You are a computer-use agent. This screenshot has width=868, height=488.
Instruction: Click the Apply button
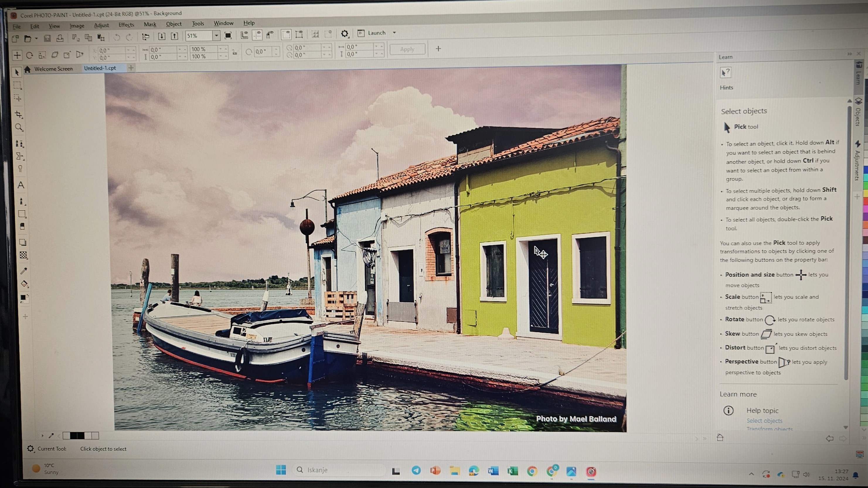(x=407, y=49)
